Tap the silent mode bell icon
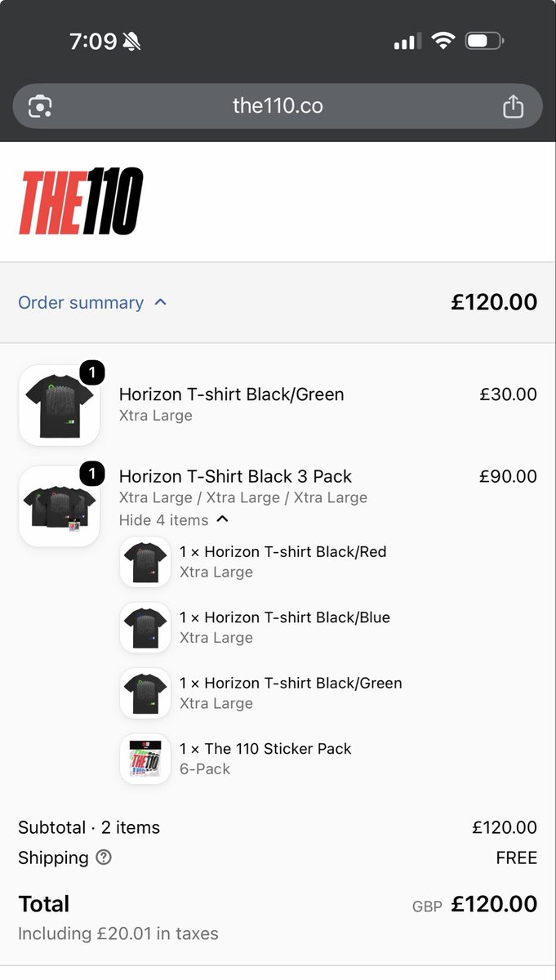This screenshot has width=556, height=980. point(131,42)
